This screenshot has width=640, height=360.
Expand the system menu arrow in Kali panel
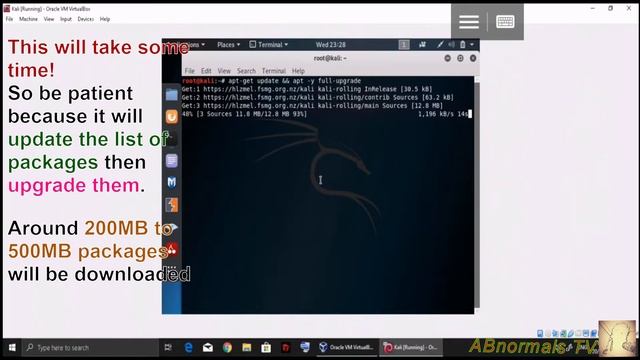click(472, 44)
